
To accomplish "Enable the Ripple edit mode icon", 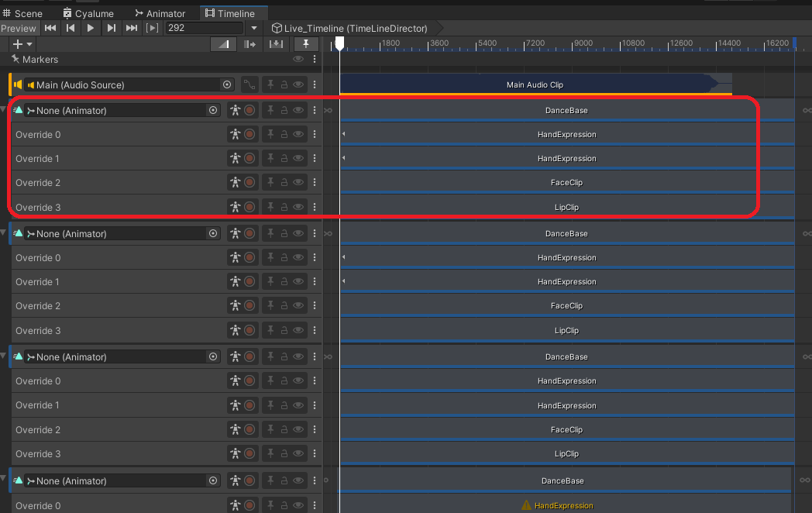I will [249, 44].
